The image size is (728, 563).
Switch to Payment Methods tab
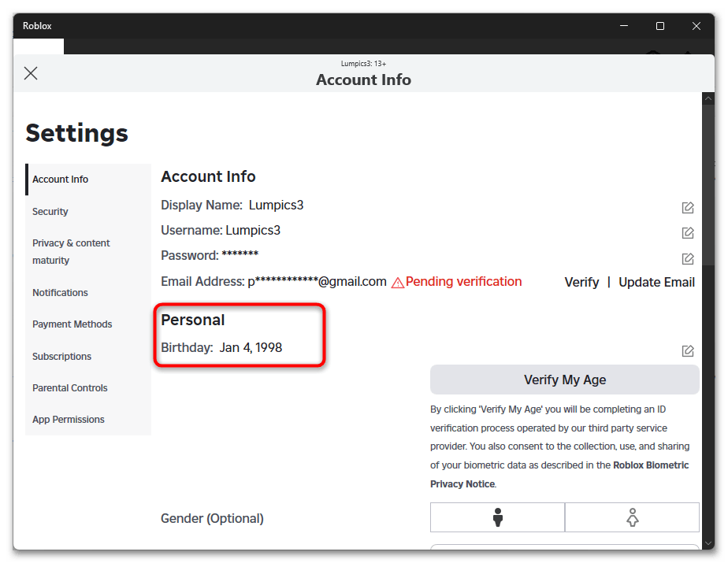88,324
